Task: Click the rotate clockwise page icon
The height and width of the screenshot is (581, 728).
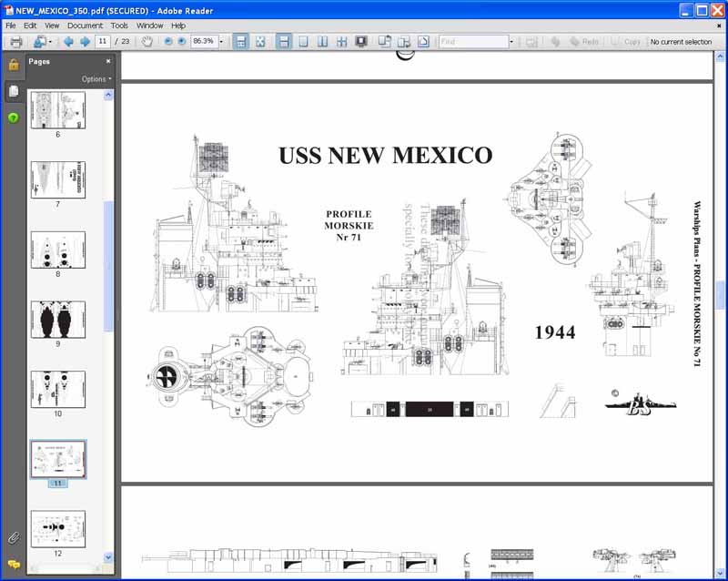Action: [x=384, y=42]
